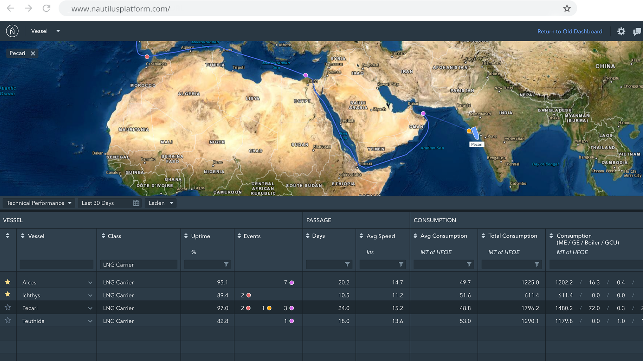This screenshot has height=361, width=643.
Task: Sort by the Vessel column
Action: point(23,236)
